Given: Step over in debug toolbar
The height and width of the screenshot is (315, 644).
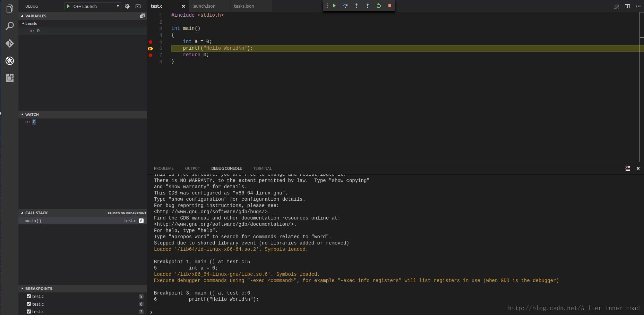Looking at the screenshot, I should point(345,6).
